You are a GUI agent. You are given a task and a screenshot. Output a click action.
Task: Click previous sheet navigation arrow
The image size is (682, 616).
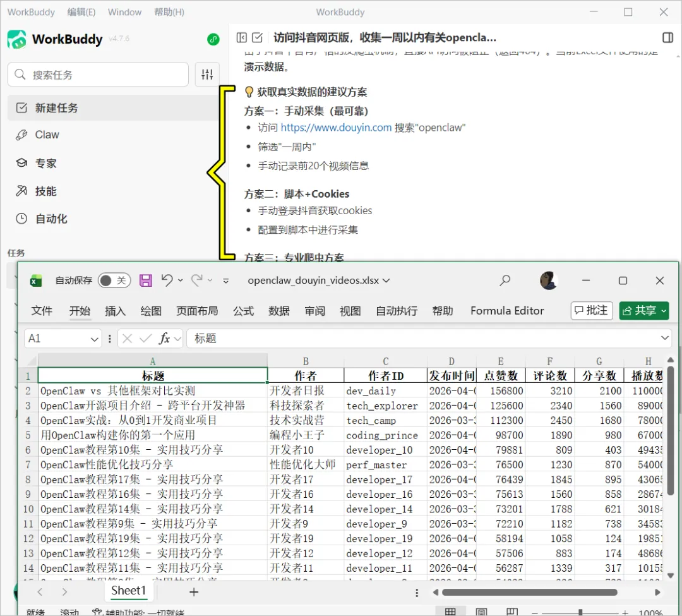pyautogui.click(x=40, y=592)
